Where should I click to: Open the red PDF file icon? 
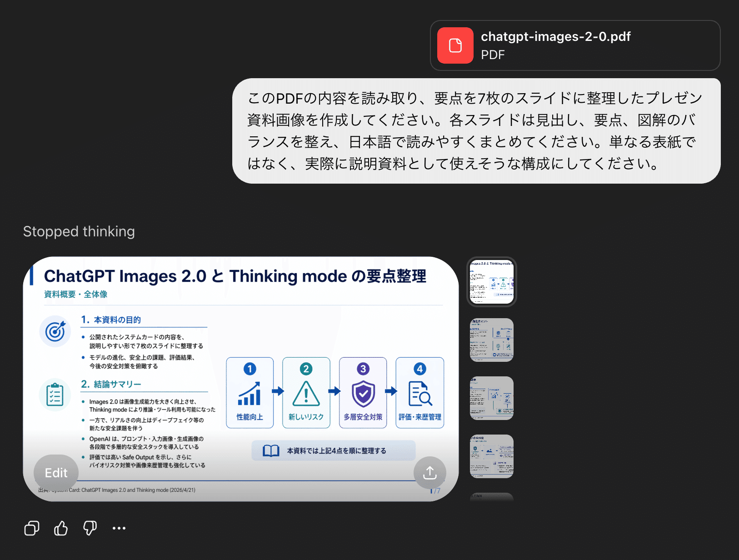coord(455,45)
